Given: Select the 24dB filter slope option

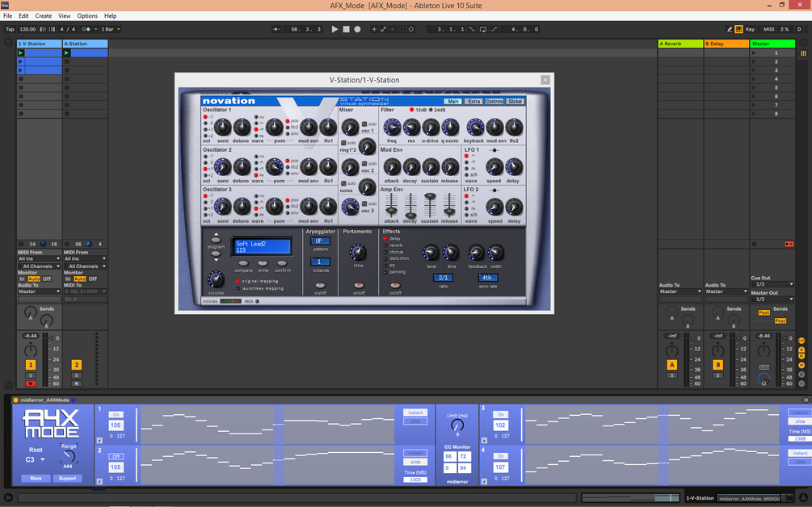Looking at the screenshot, I should [x=431, y=110].
